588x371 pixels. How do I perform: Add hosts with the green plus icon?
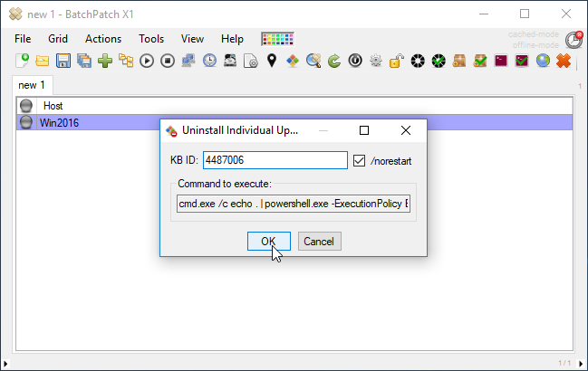coord(105,61)
